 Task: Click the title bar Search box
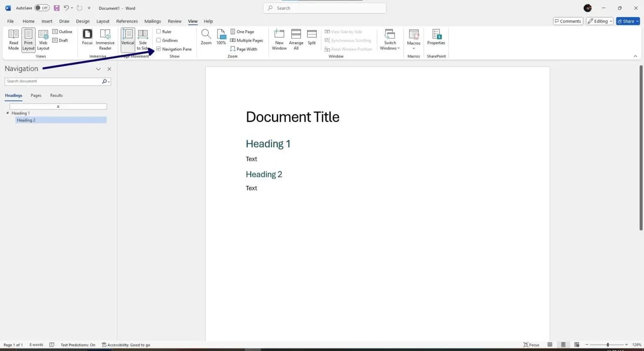(325, 8)
